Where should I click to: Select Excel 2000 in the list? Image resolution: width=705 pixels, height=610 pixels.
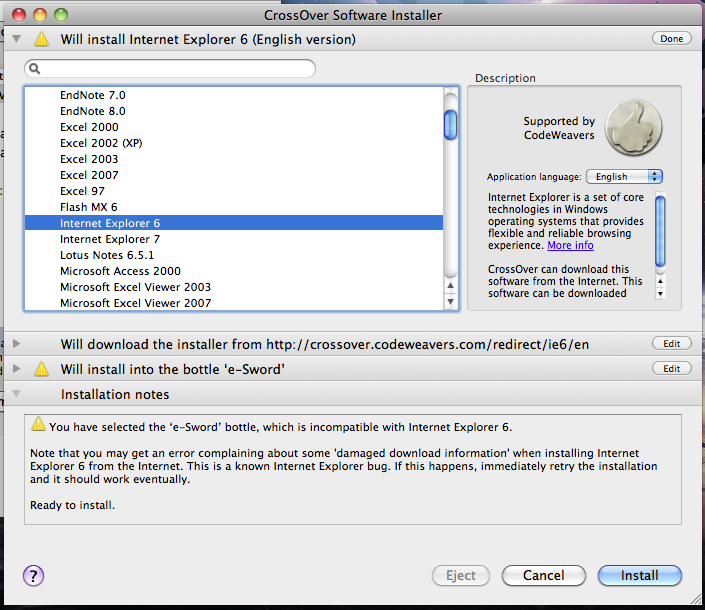point(234,127)
